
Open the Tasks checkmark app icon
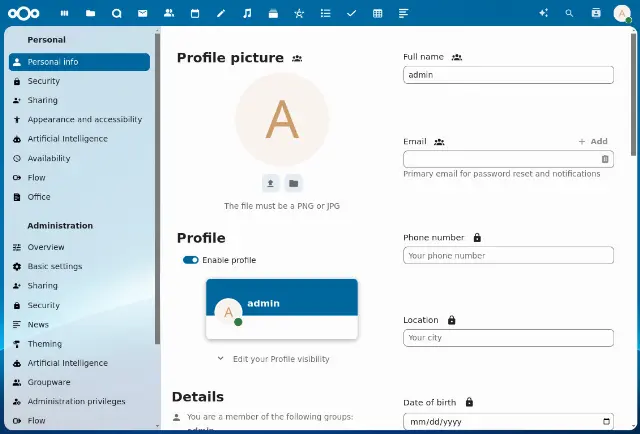[x=351, y=13]
